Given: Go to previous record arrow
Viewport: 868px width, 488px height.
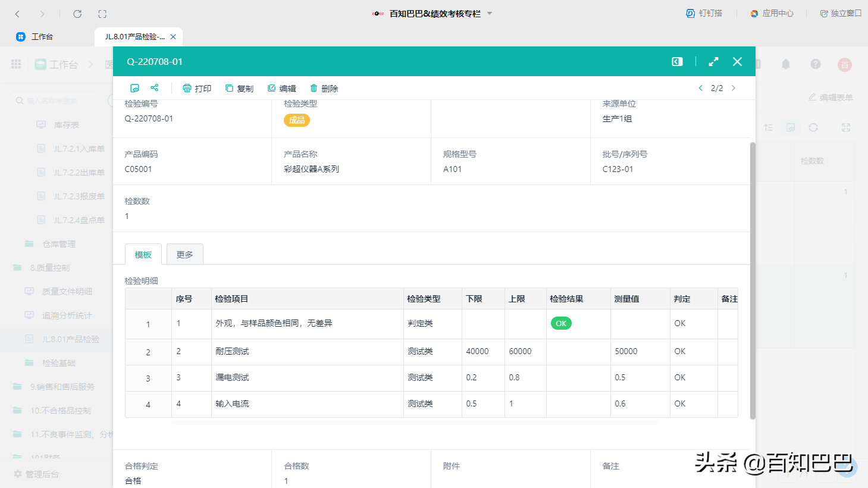Looking at the screenshot, I should click(x=700, y=88).
